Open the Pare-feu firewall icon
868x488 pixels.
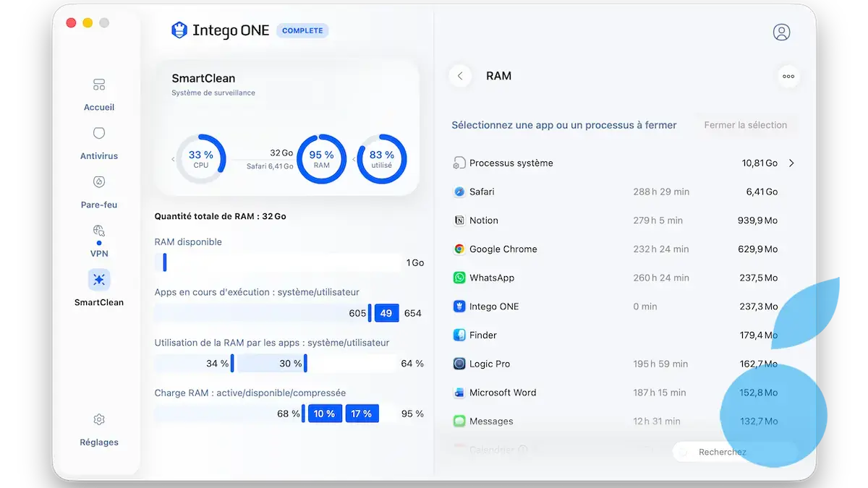coord(99,182)
